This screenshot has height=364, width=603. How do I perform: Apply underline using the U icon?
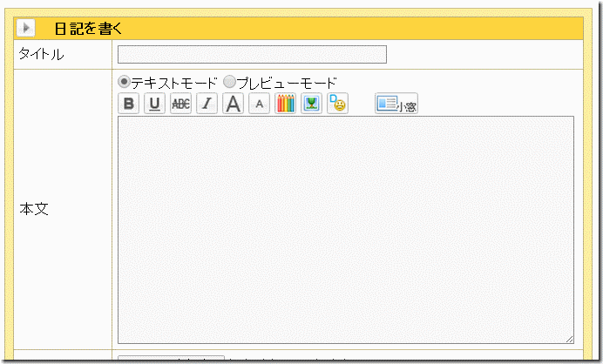coord(154,104)
